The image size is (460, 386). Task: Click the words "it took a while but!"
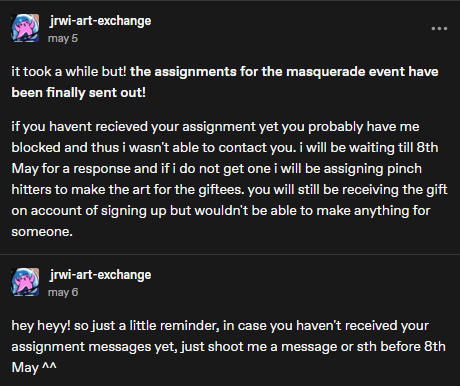pyautogui.click(x=69, y=72)
